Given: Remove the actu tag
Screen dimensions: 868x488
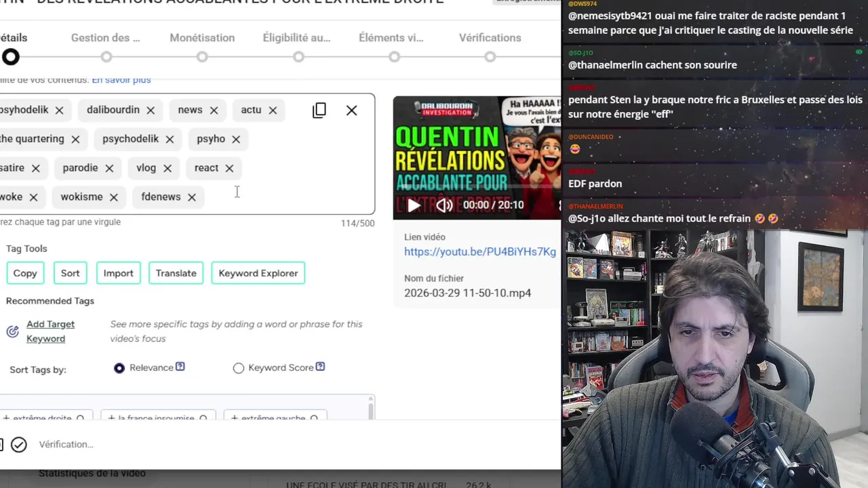Looking at the screenshot, I should [x=273, y=110].
